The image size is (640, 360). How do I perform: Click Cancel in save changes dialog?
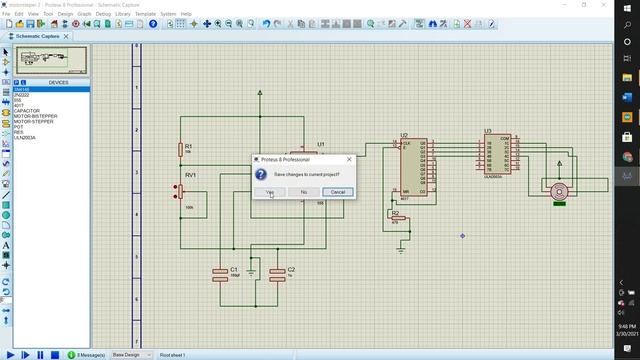[x=338, y=192]
